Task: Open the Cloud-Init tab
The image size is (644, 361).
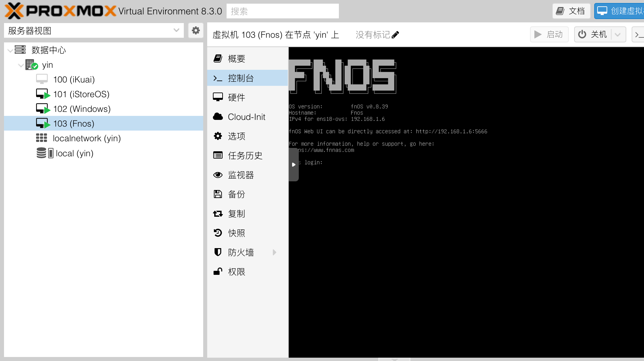Action: click(x=247, y=117)
